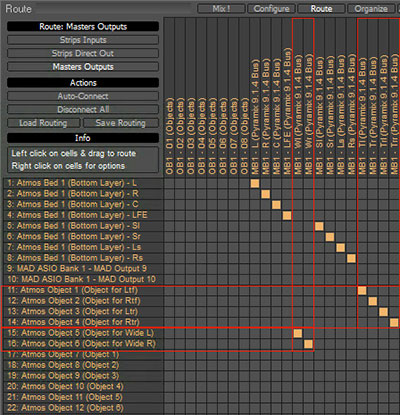
Task: Show Strips Inputs routing
Action: tap(83, 40)
